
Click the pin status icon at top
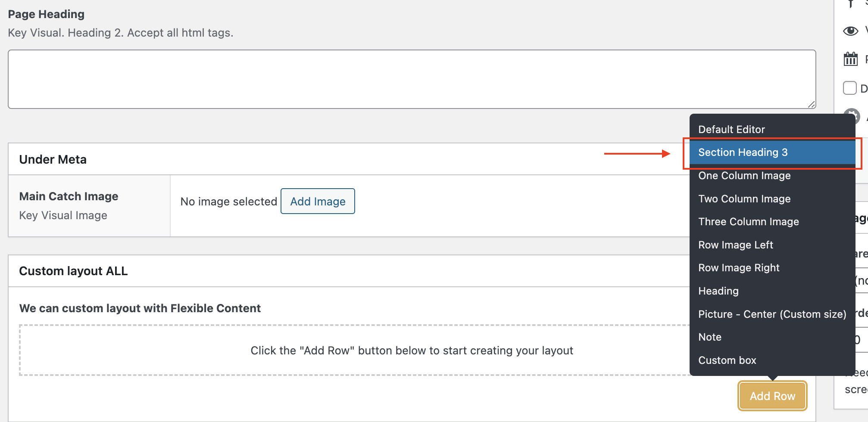coord(850,4)
